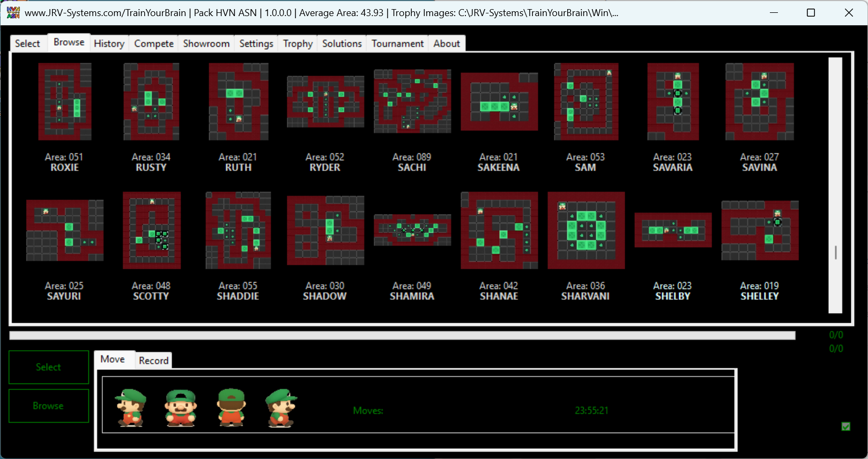
Task: Switch to the Record tab
Action: [x=154, y=360]
